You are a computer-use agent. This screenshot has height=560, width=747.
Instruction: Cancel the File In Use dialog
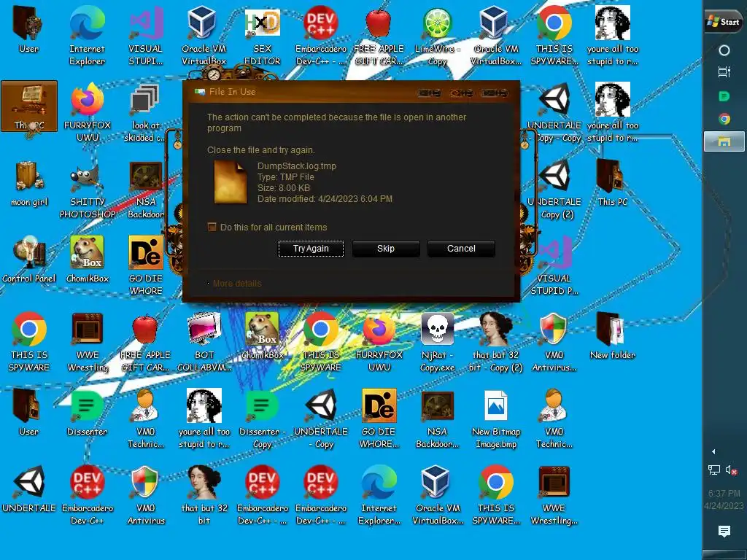(x=461, y=249)
